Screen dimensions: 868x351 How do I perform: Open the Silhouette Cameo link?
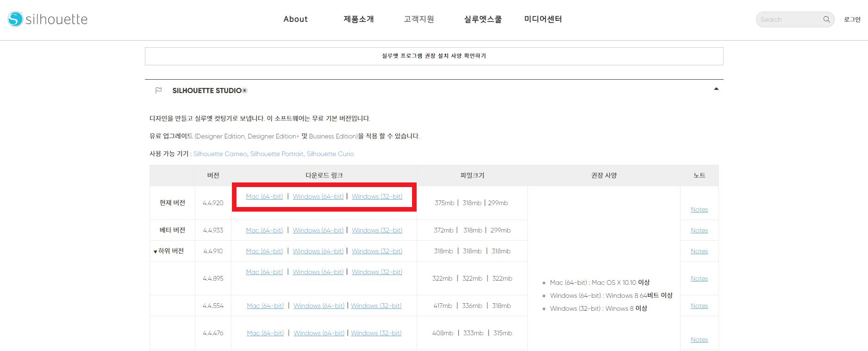coord(220,154)
